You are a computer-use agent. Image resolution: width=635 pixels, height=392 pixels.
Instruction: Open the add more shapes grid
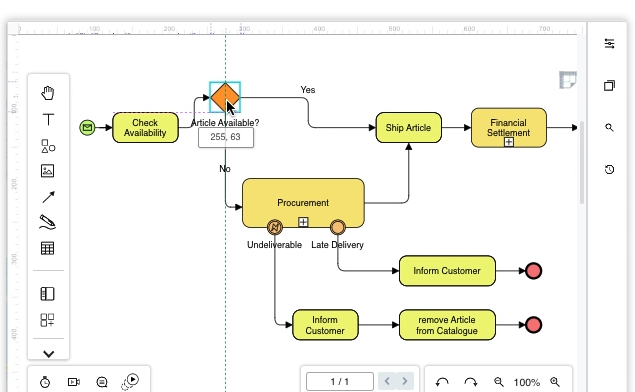[47, 320]
